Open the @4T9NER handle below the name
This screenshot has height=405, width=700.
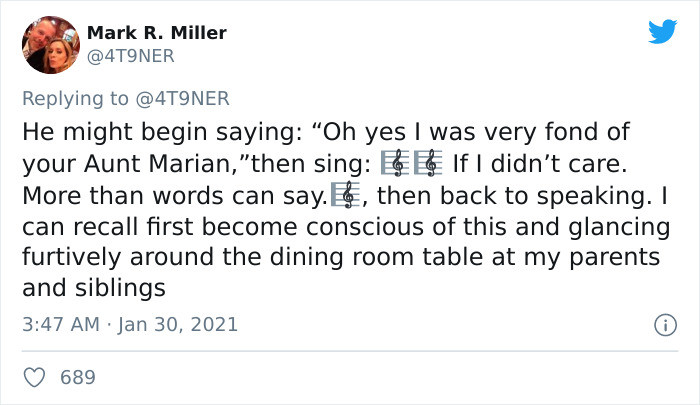pos(130,56)
